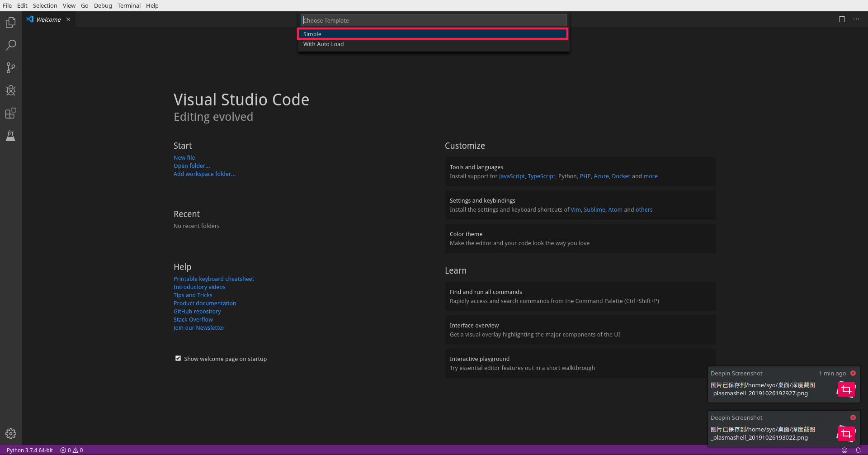868x455 pixels.
Task: Open the More Actions ellipsis menu
Action: click(x=857, y=19)
